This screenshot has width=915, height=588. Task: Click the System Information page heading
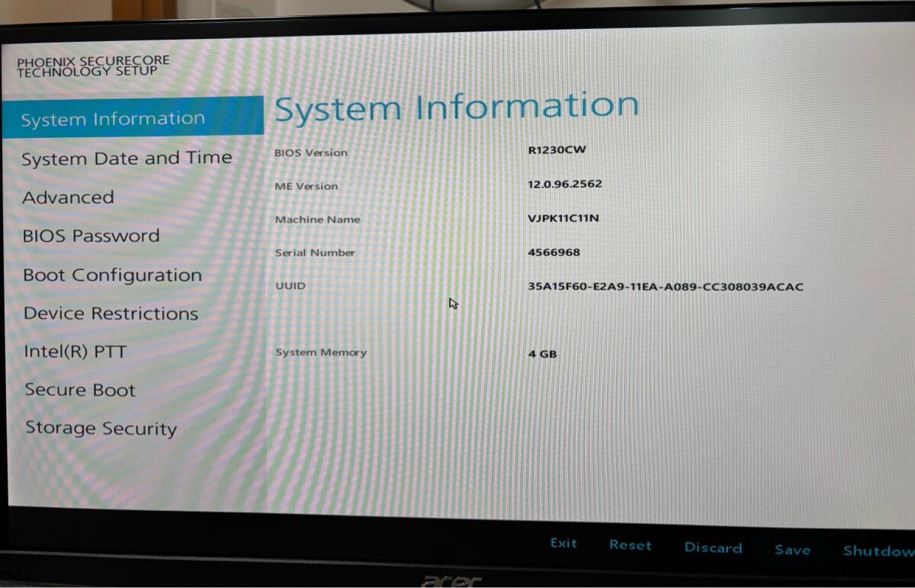456,108
